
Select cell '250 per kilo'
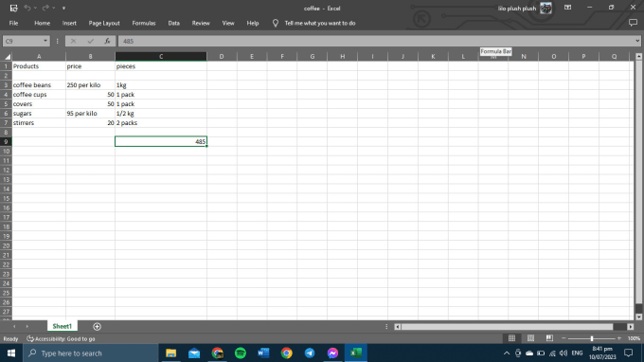90,85
